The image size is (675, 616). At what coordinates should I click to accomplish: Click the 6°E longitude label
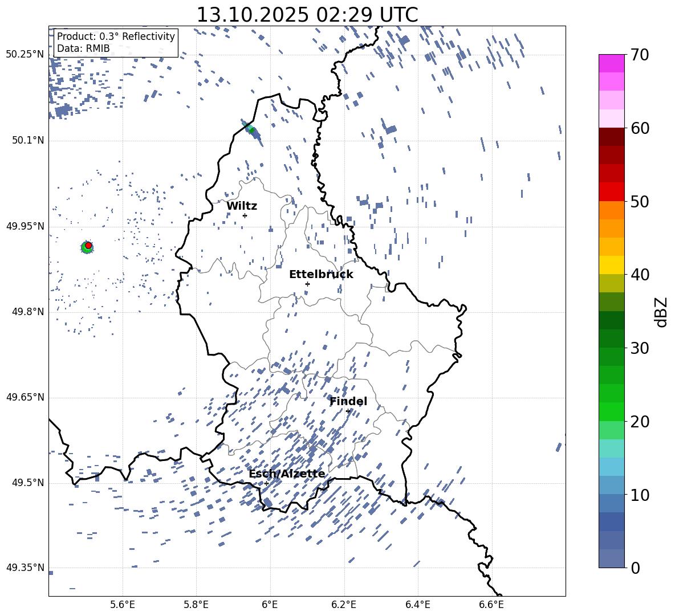(x=270, y=605)
